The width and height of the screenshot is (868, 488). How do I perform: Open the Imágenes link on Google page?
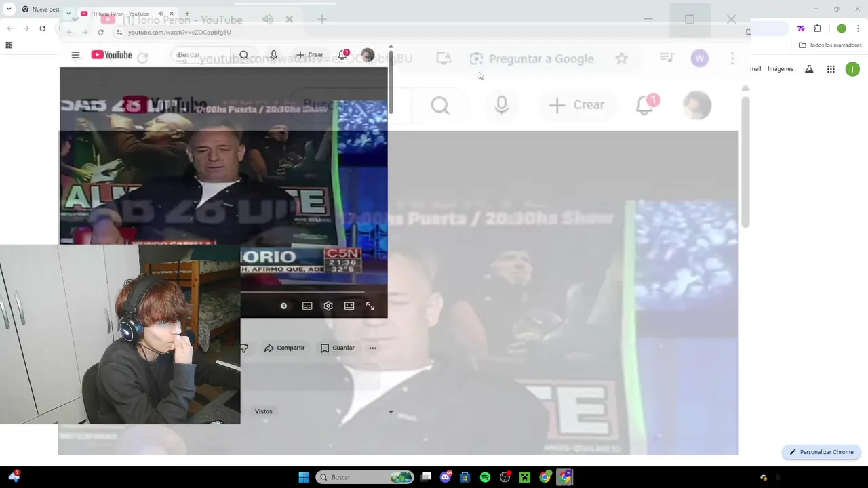(x=781, y=69)
